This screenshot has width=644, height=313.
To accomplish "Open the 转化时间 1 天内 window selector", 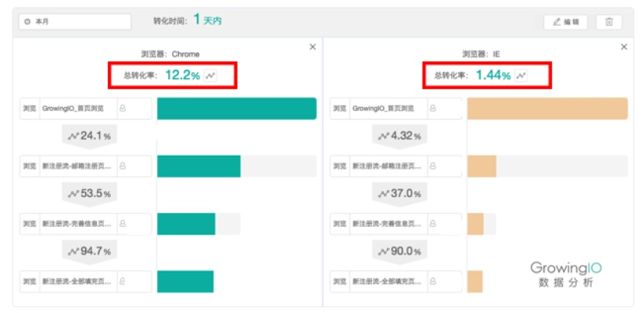I will (x=207, y=20).
